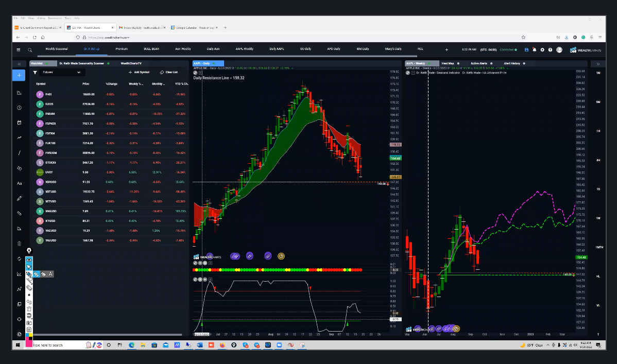This screenshot has width=617, height=364.
Task: Select the 1D timeframe button
Action: coord(598,189)
